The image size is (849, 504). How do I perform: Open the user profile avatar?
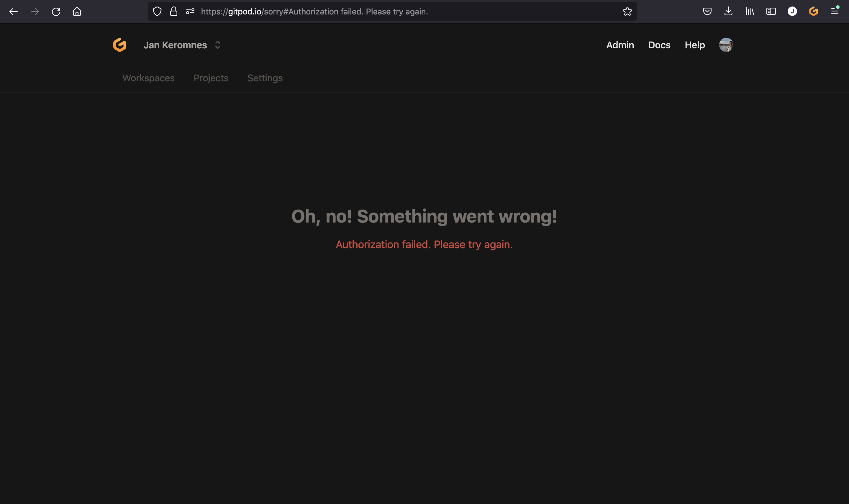point(726,45)
